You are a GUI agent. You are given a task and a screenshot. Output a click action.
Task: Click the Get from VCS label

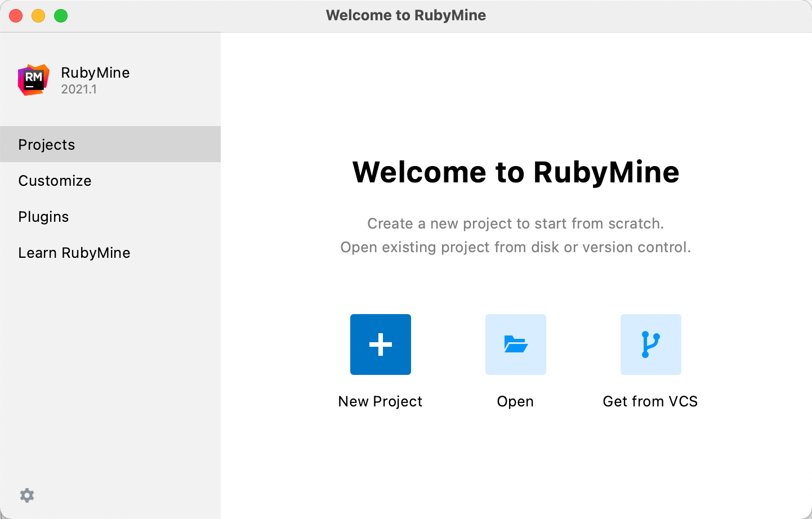click(x=650, y=401)
